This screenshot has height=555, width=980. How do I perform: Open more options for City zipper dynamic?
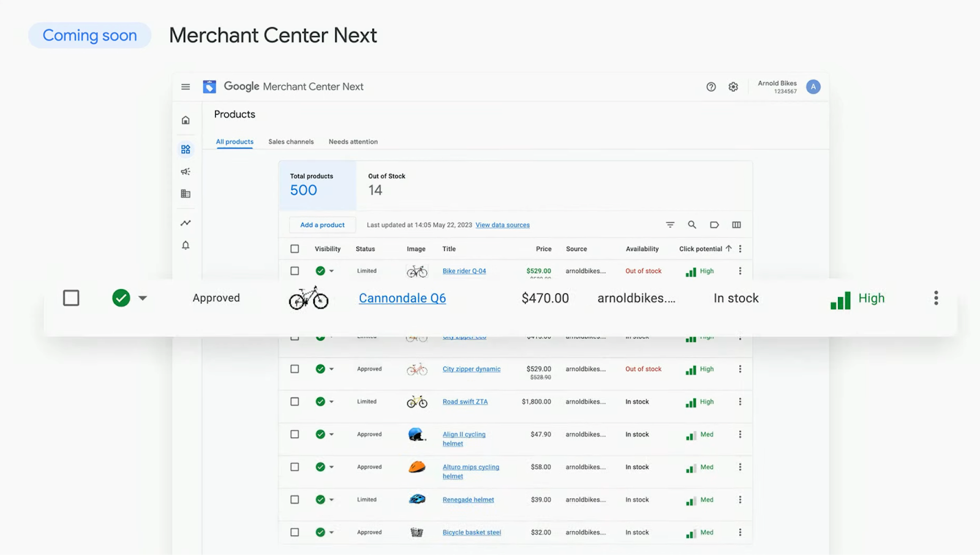[740, 369]
